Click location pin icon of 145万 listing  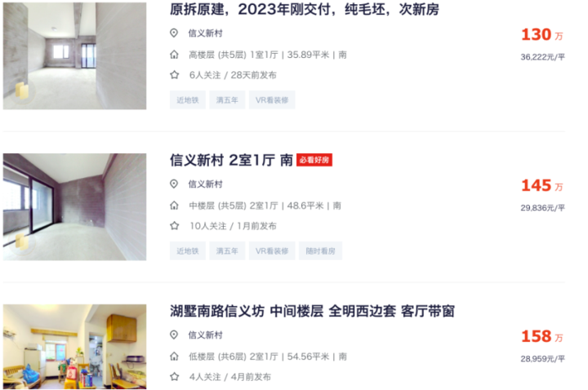click(174, 184)
